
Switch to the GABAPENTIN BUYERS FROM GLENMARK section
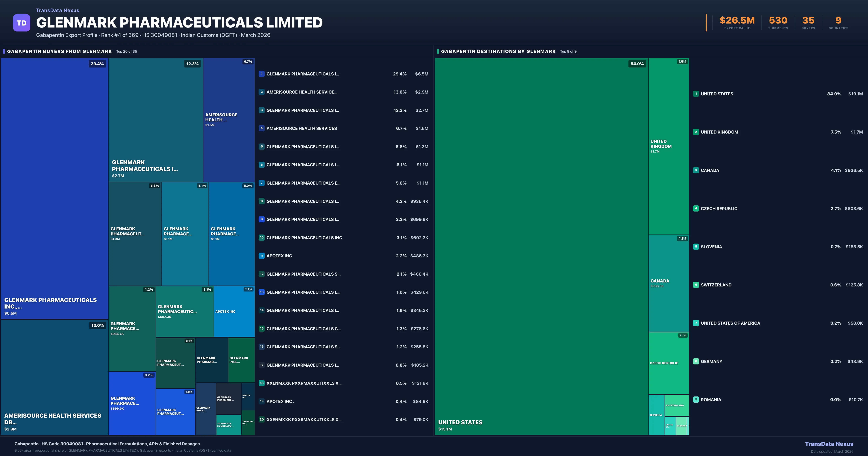pyautogui.click(x=60, y=51)
